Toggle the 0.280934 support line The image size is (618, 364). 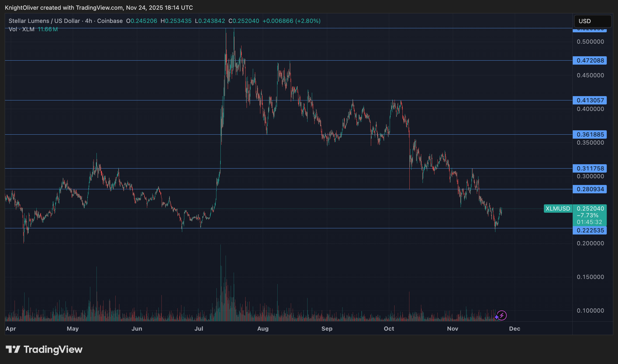pyautogui.click(x=590, y=189)
